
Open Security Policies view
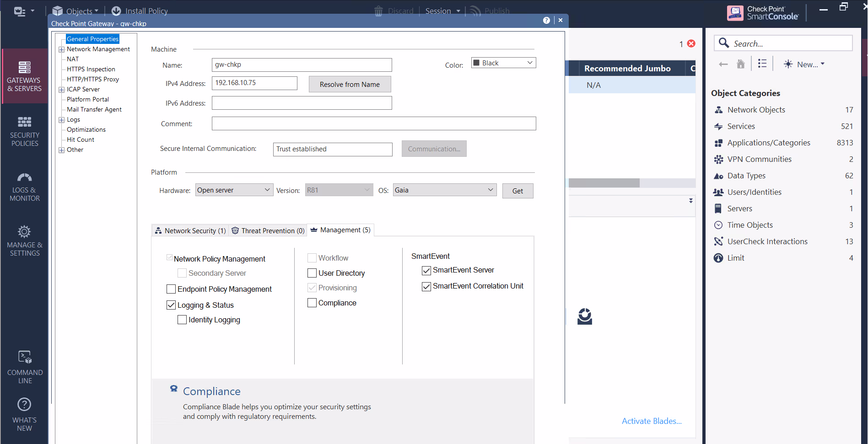(24, 131)
